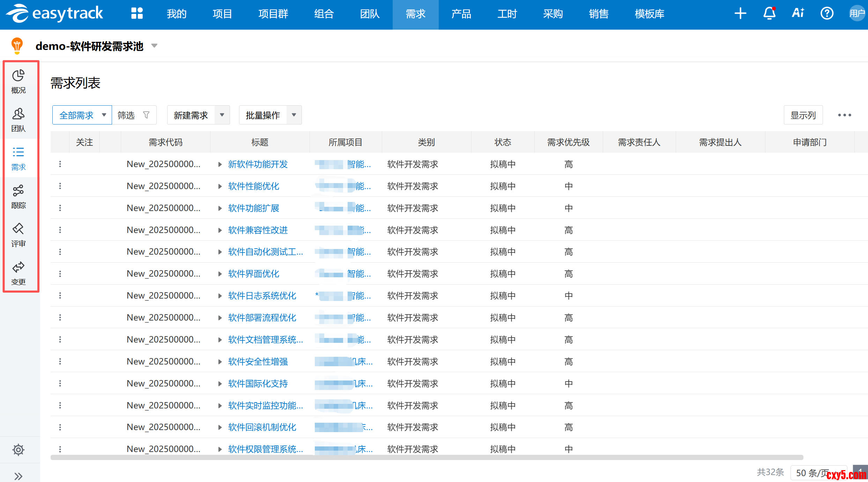Click the horizontal scrollbar below the table

(x=426, y=457)
